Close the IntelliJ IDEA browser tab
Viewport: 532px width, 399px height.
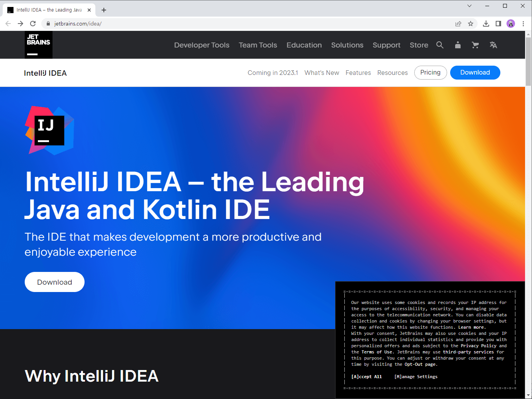[89, 10]
